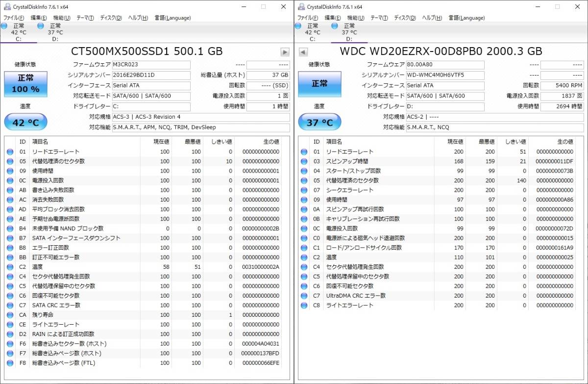Click status icon for キャリブレーション再試行回数 row

click(304, 219)
